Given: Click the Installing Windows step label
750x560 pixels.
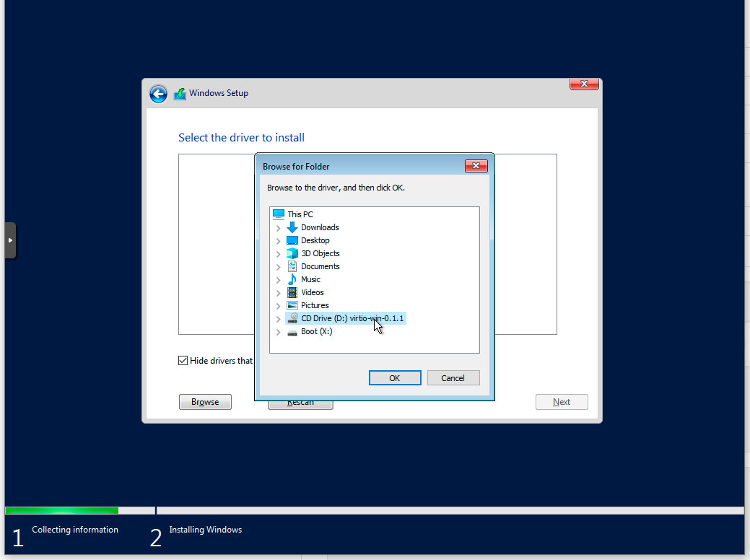Looking at the screenshot, I should [x=205, y=529].
